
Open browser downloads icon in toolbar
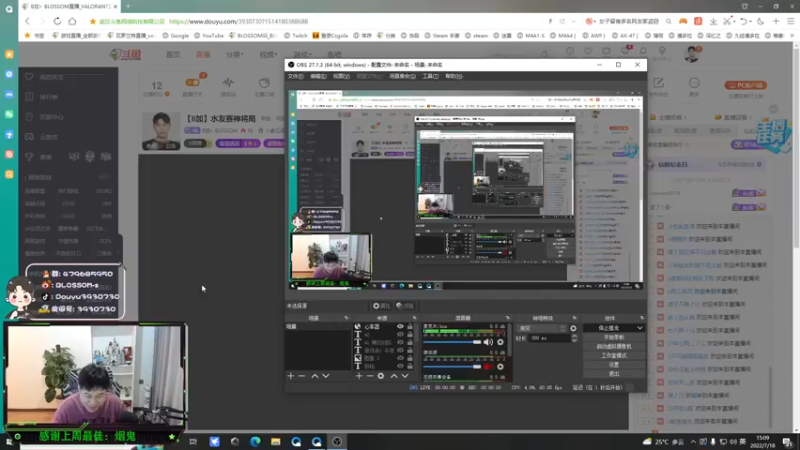[x=713, y=21]
